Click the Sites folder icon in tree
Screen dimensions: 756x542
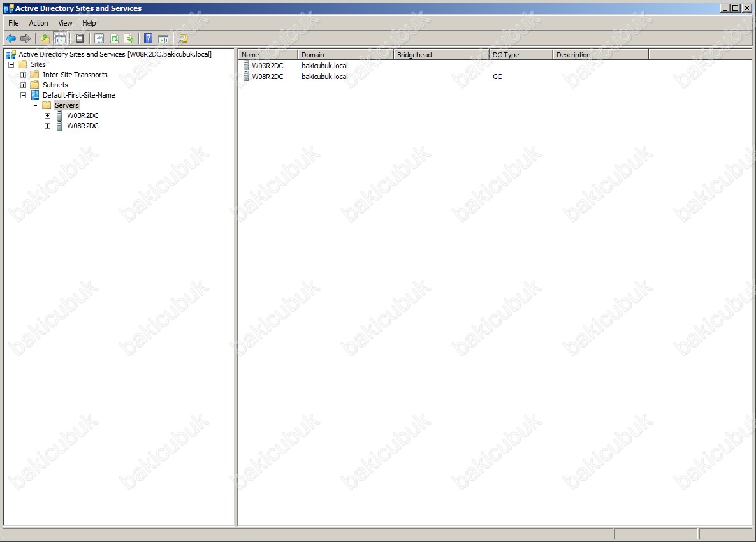23,64
